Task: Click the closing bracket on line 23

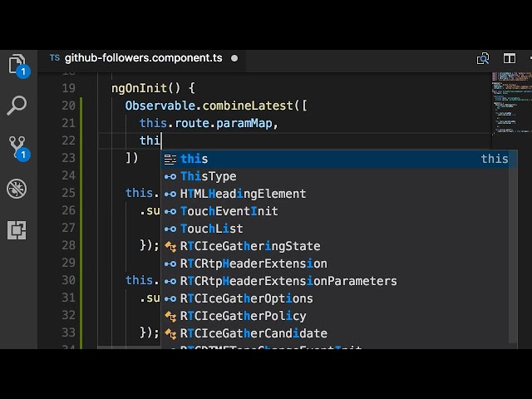Action: pos(129,158)
